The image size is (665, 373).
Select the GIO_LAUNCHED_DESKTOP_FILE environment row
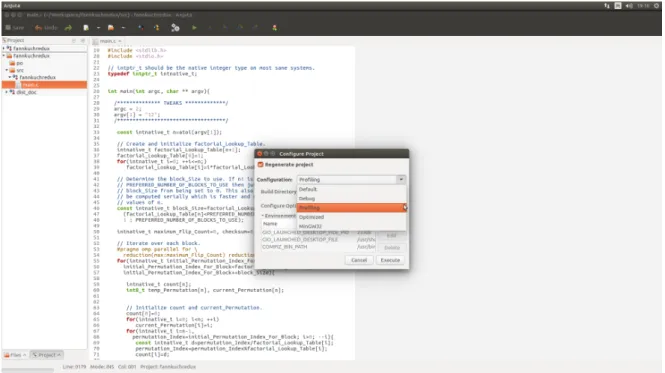coord(319,240)
